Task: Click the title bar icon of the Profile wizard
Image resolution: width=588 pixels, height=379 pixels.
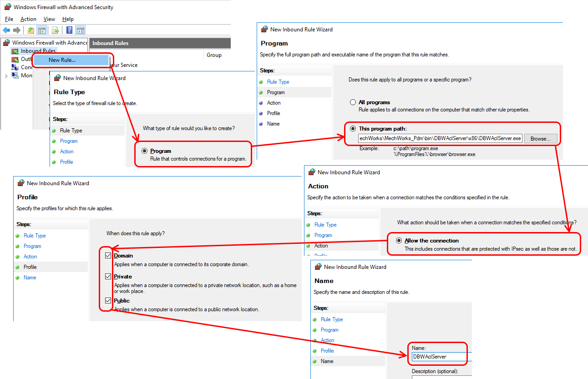Action: [20, 183]
